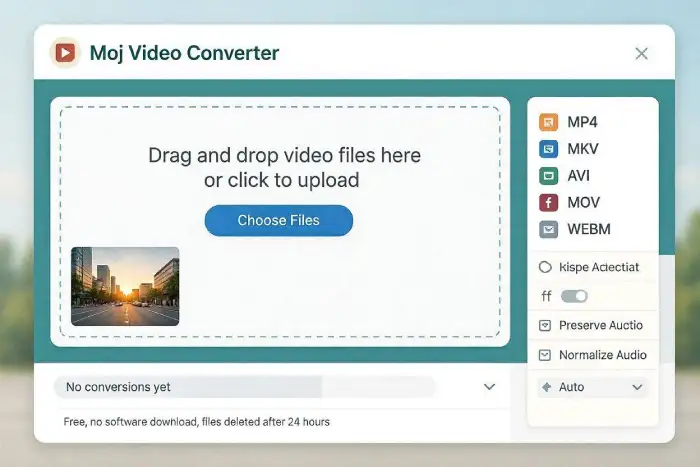
Task: Check the Preserve Auctio checkbox
Action: click(545, 325)
